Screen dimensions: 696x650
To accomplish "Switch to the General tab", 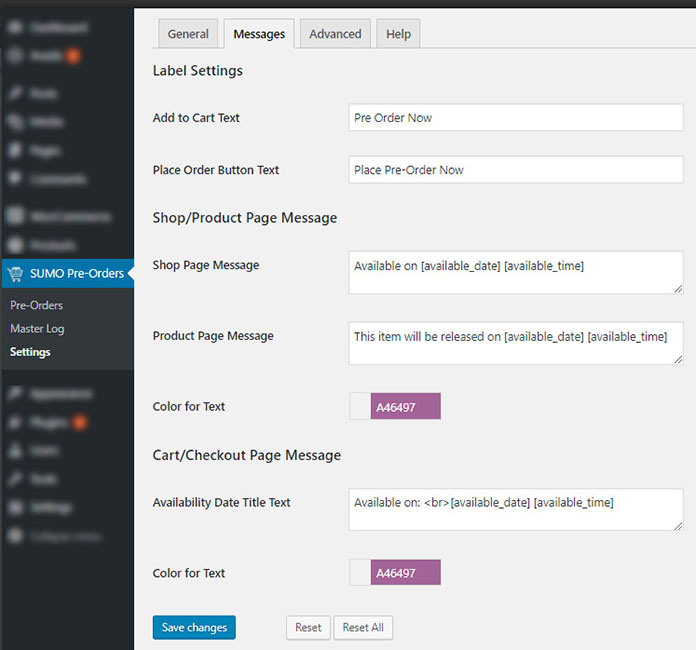I will pos(188,34).
